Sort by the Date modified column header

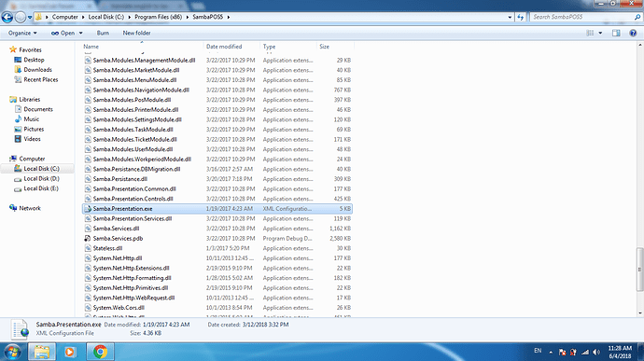click(224, 47)
